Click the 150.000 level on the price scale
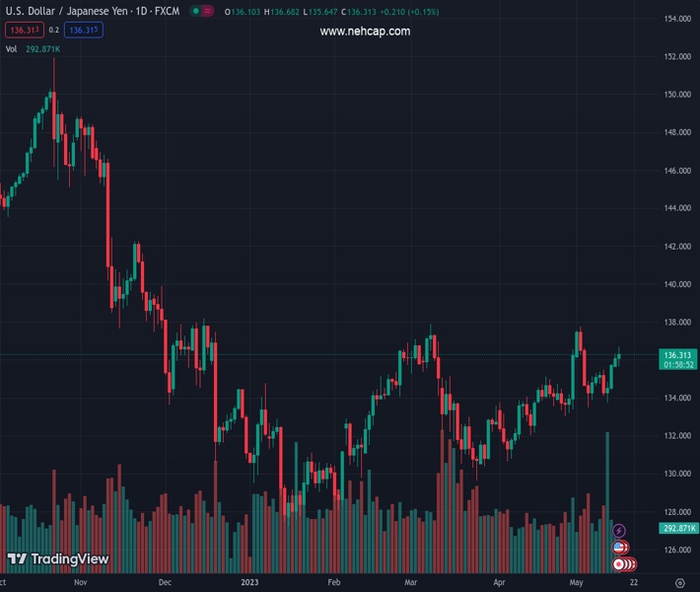This screenshot has width=700, height=592. [676, 95]
